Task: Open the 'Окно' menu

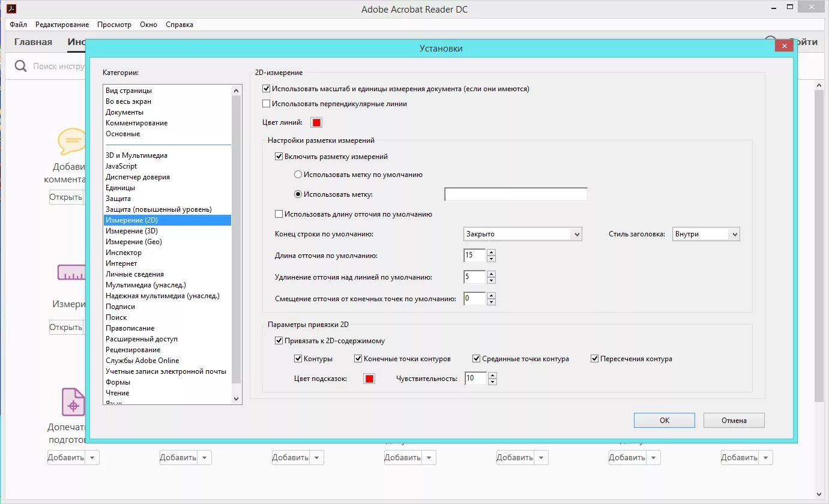Action: point(148,25)
